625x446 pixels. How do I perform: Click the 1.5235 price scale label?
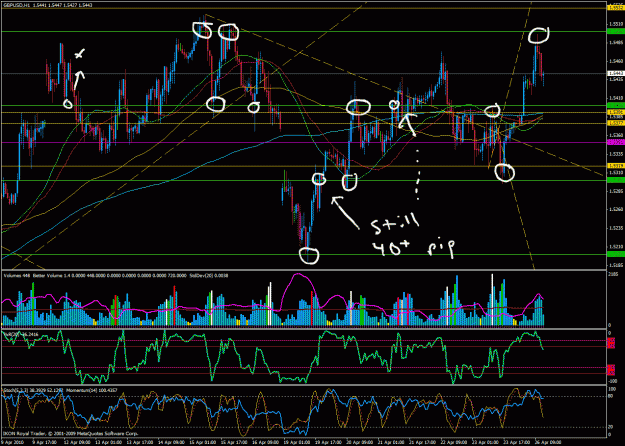pos(615,228)
